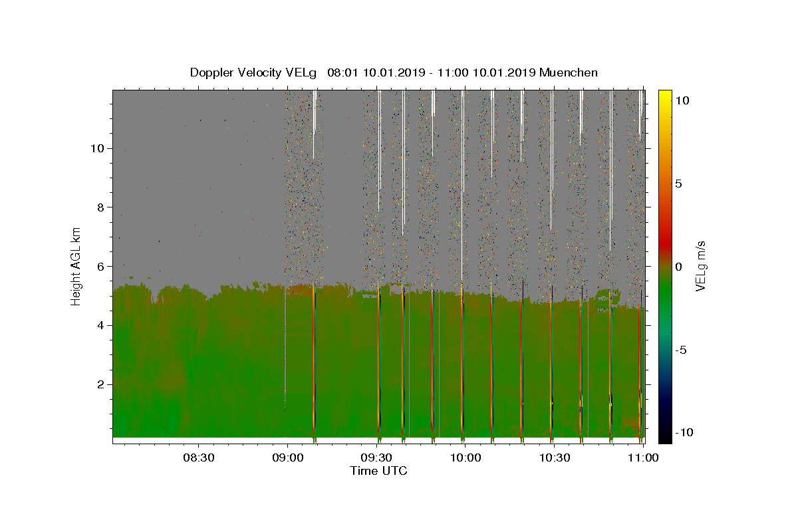
Task: Click the colorbar label '-5'
Action: point(682,350)
